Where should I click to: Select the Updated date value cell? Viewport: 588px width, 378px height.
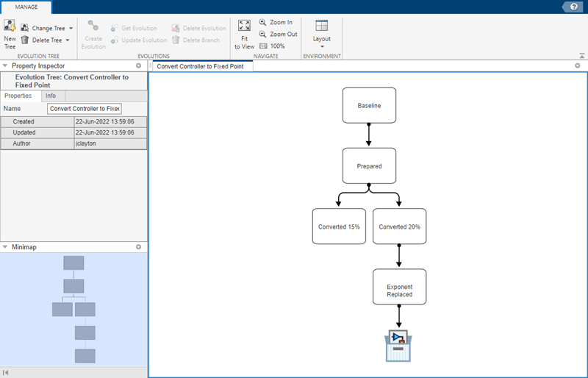[110, 132]
